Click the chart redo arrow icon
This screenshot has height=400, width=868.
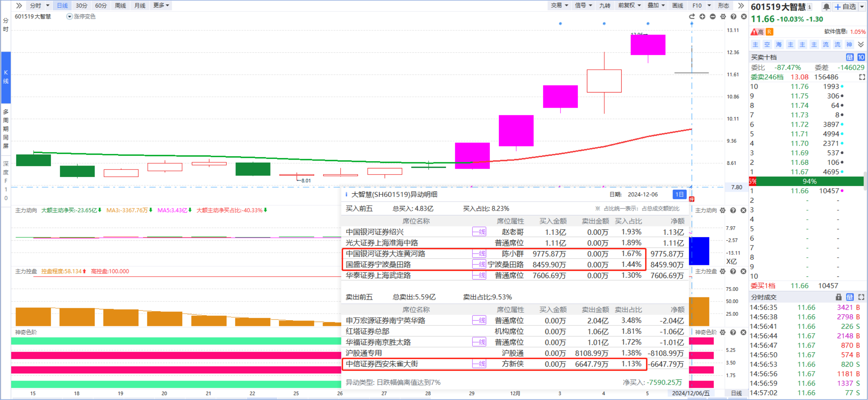692,17
